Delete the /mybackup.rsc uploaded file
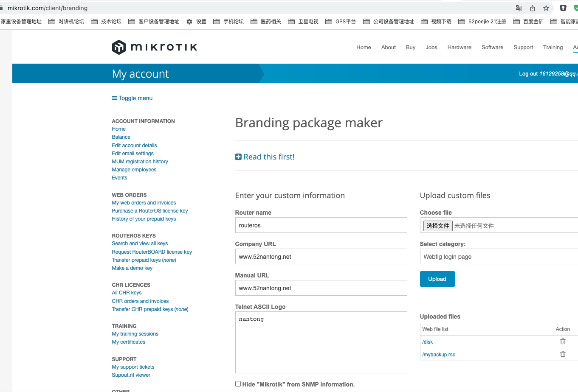The image size is (578, 392). (563, 354)
